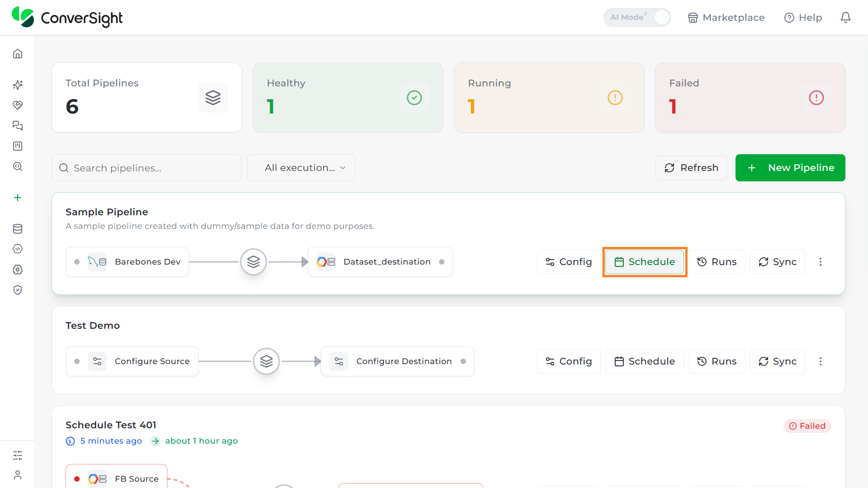
Task: Open the Help menu item
Action: coord(803,18)
